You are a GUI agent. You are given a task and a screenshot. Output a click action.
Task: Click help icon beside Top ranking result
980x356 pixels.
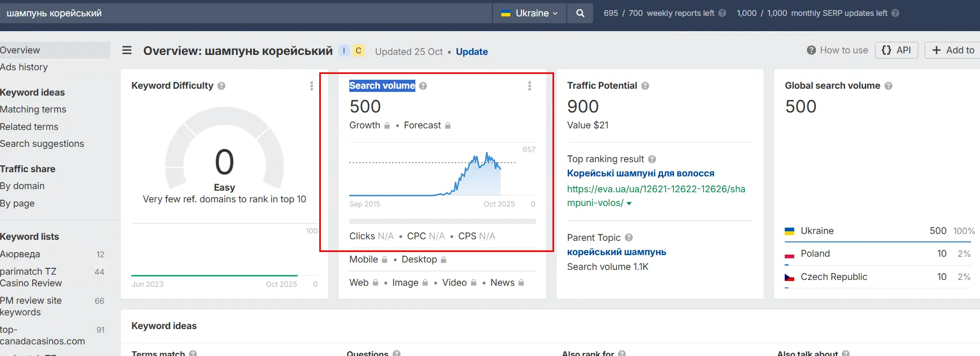coord(652,159)
